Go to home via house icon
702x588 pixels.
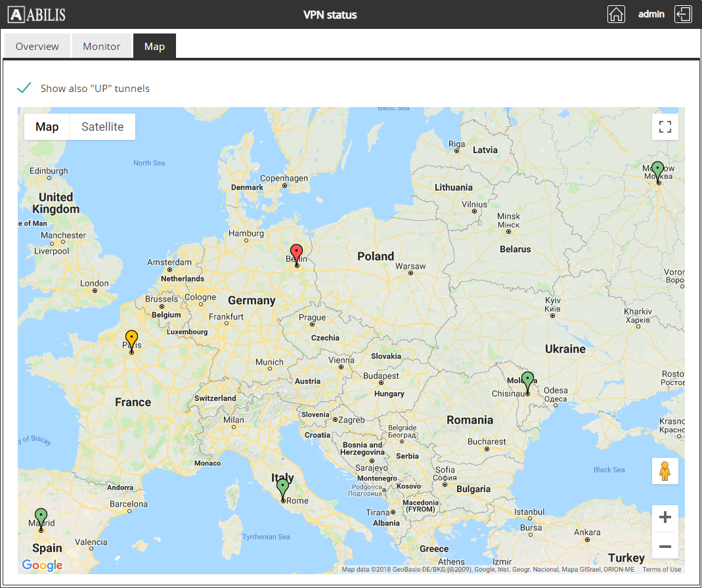615,14
